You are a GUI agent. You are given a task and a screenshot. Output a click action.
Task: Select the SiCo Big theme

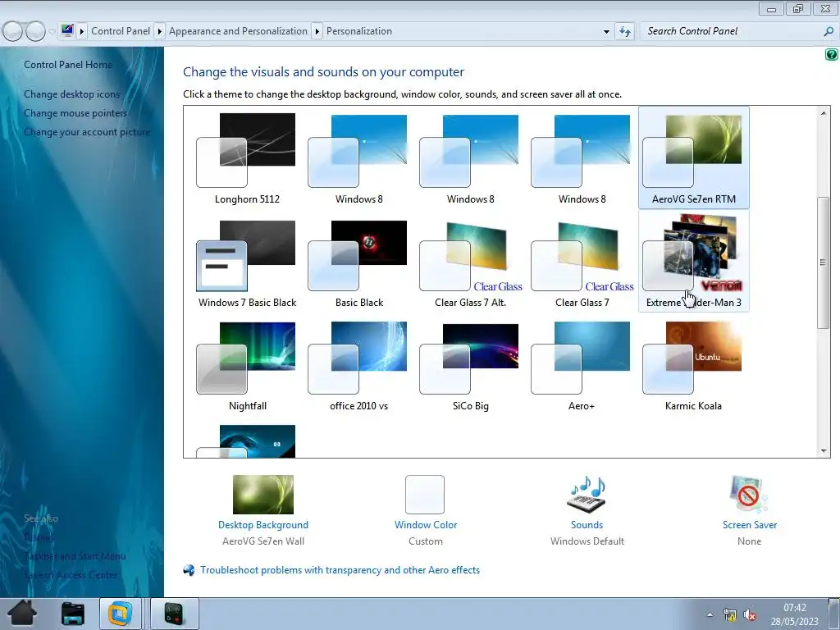click(x=470, y=365)
